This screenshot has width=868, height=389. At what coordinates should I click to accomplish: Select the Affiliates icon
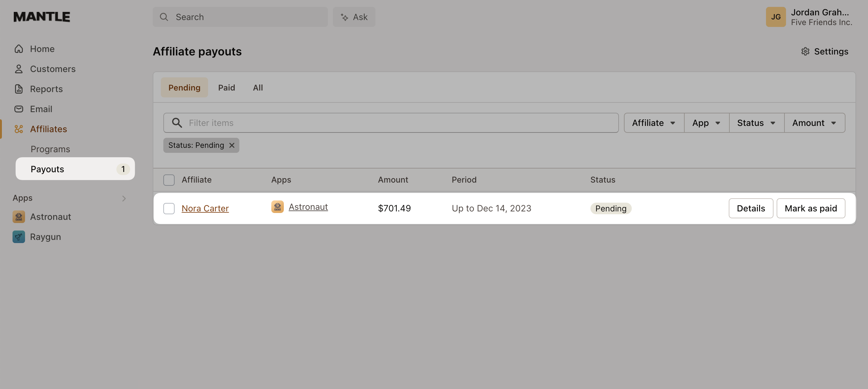[x=19, y=129]
